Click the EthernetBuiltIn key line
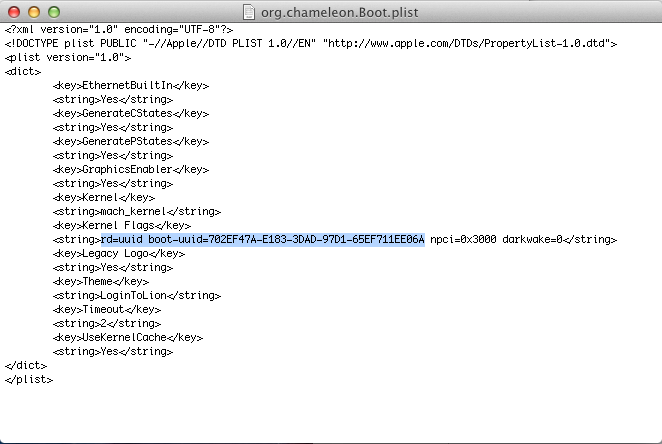The width and height of the screenshot is (662, 444). pyautogui.click(x=131, y=85)
